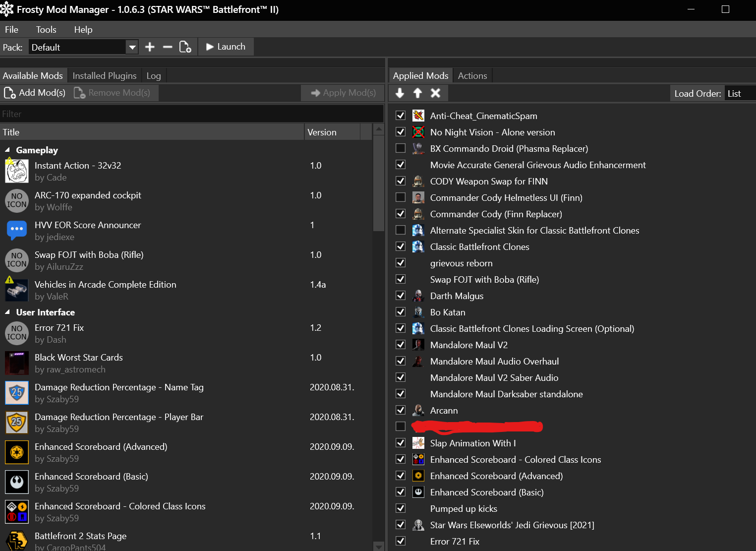
Task: Disable Mandalore Maul V2 checkbox
Action: click(401, 345)
